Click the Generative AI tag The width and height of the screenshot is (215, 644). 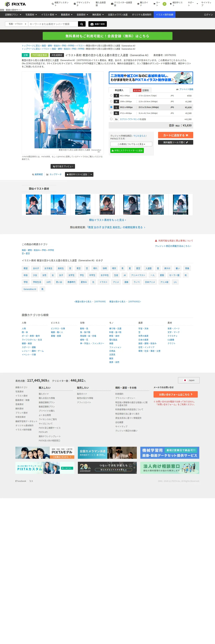coord(30,289)
